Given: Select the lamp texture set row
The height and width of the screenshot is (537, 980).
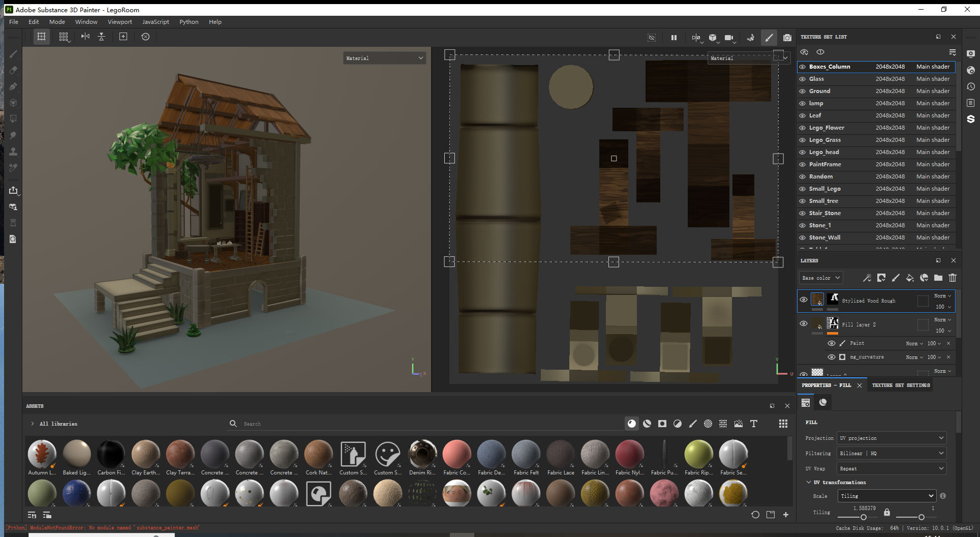Looking at the screenshot, I should pyautogui.click(x=877, y=103).
